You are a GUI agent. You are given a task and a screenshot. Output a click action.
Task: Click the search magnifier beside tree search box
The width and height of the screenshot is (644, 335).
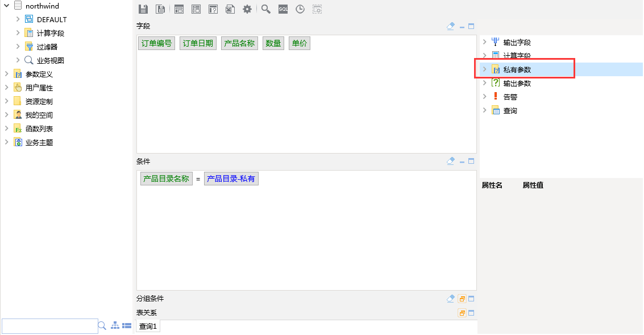102,326
